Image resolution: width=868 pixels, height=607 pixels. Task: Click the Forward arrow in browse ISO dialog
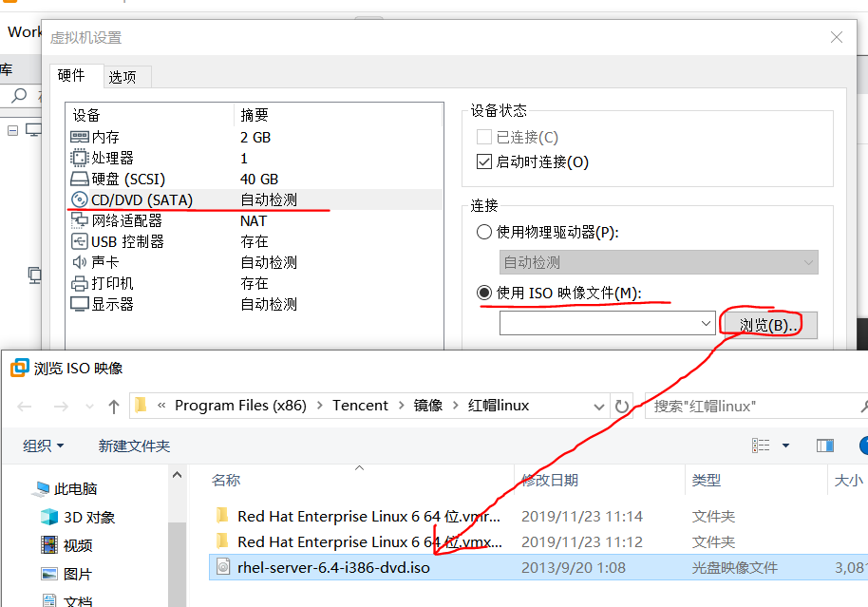pos(61,407)
